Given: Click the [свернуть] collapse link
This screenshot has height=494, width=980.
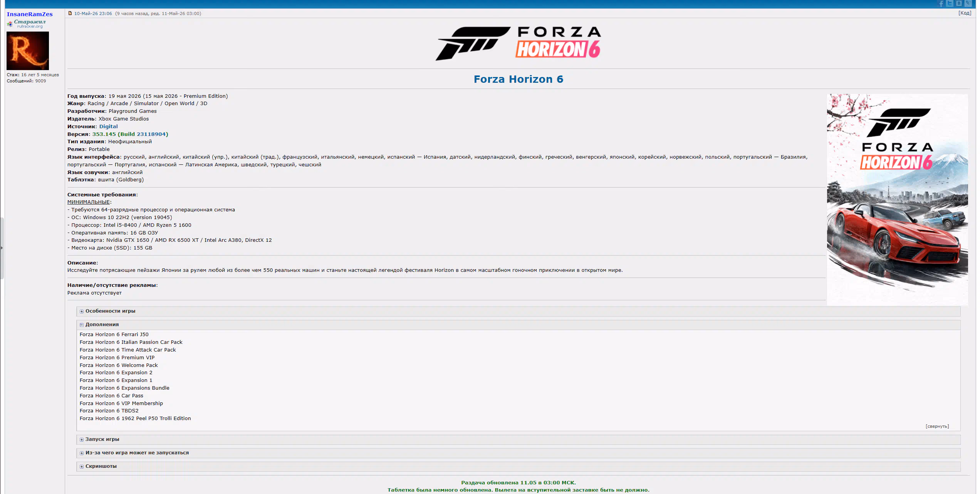Looking at the screenshot, I should 937,426.
